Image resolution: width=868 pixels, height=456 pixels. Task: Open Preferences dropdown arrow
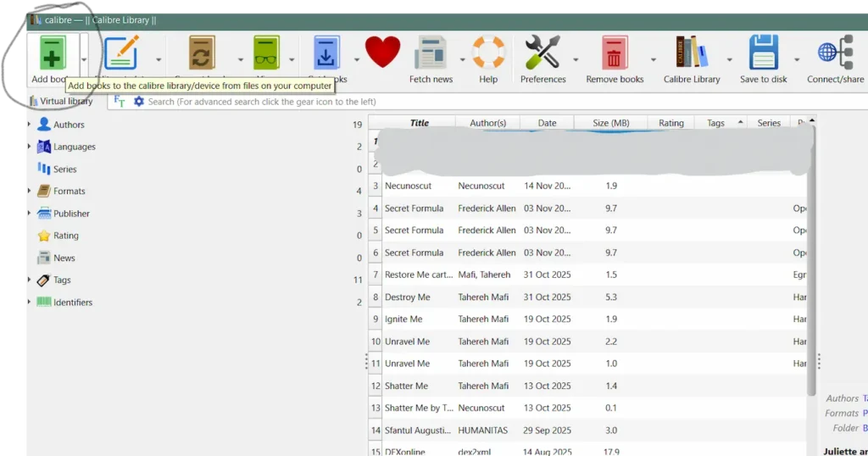tap(576, 59)
